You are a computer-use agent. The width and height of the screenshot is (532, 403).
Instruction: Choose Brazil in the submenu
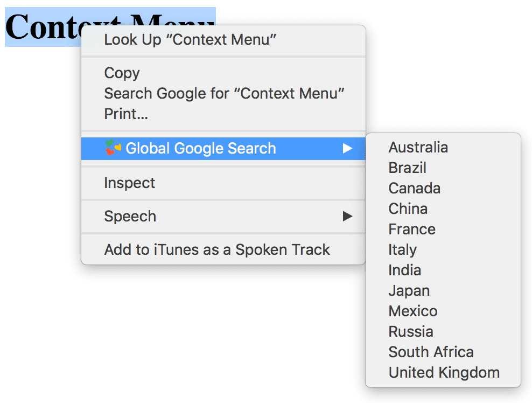[x=407, y=168]
